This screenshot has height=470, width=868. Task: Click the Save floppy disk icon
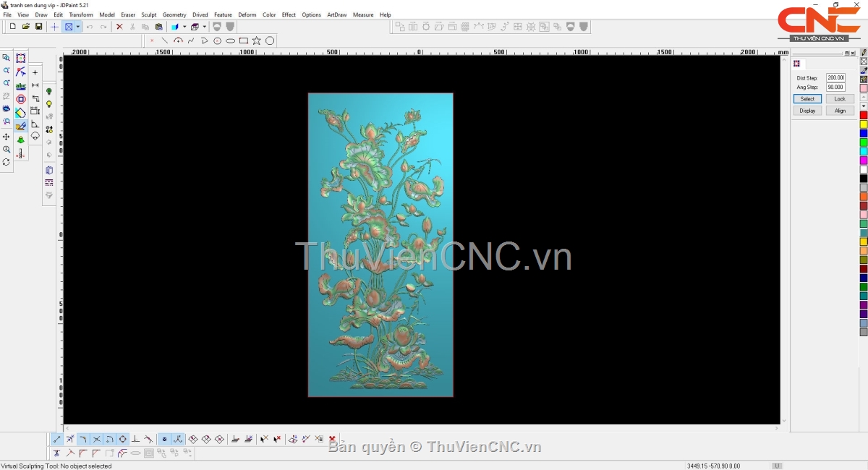tap(39, 27)
